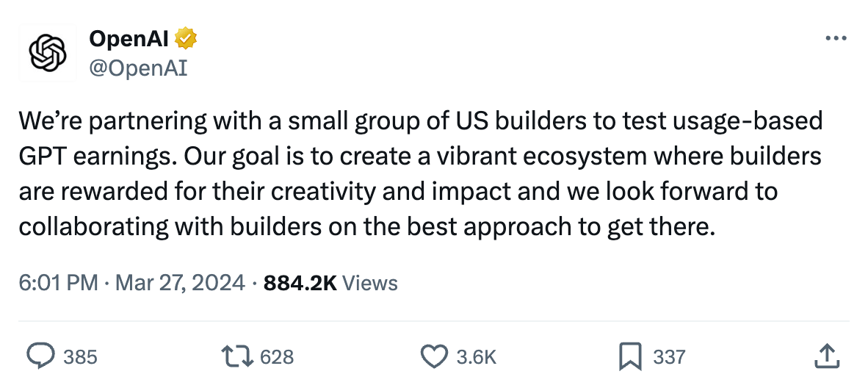The image size is (868, 388).
Task: Click the reply speech bubble icon
Action: click(41, 356)
